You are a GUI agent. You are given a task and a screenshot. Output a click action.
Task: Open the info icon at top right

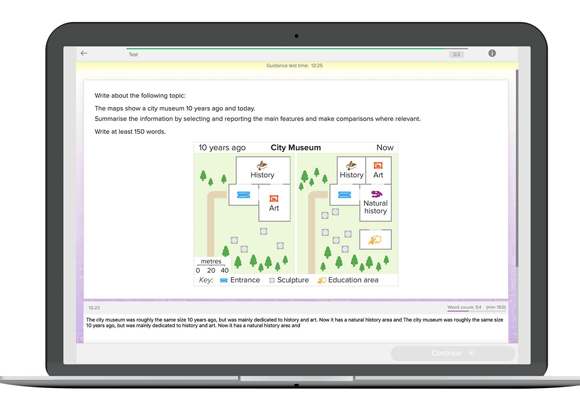(x=492, y=53)
